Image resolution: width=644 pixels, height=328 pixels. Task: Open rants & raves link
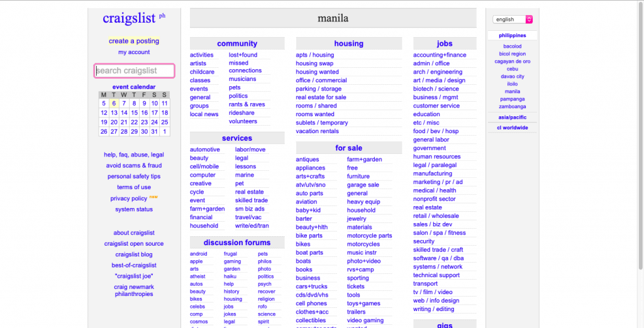tap(247, 104)
